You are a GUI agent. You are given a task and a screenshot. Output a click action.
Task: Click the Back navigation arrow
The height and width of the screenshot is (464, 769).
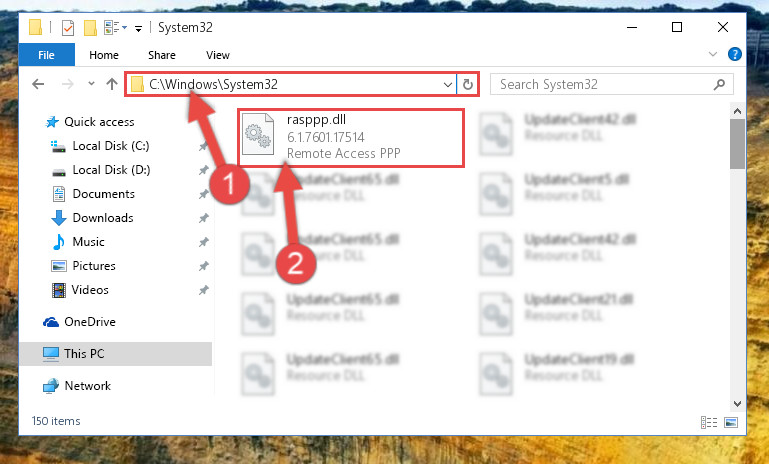point(38,84)
